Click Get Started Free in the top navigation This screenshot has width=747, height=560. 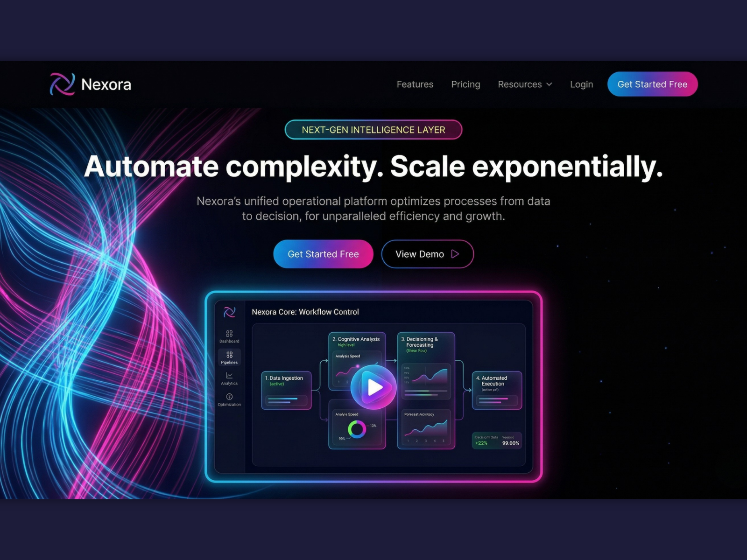(652, 84)
